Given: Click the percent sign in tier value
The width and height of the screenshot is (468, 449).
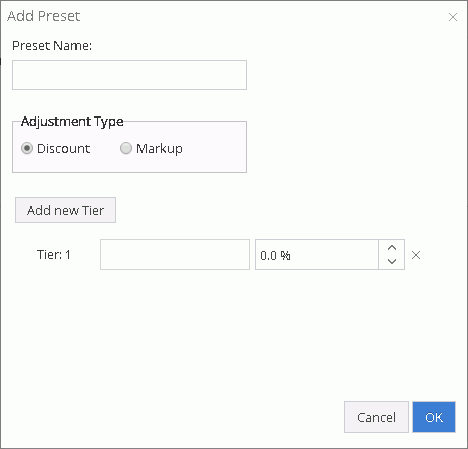Looking at the screenshot, I should 285,256.
